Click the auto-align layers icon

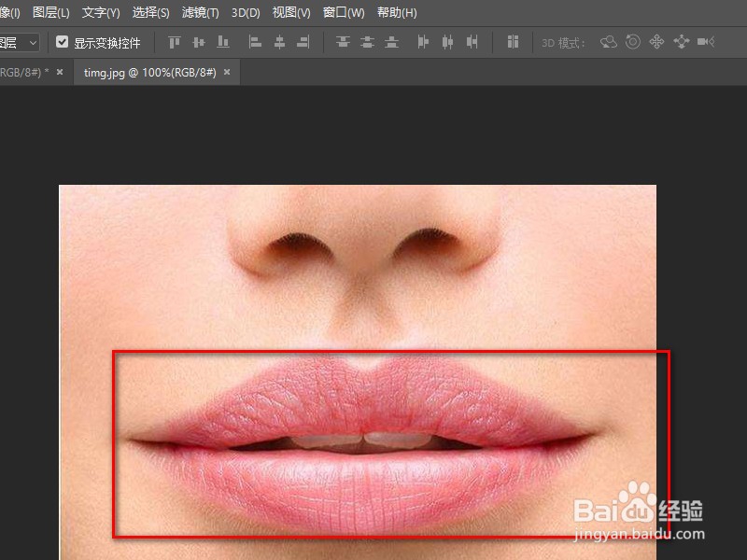click(x=513, y=42)
